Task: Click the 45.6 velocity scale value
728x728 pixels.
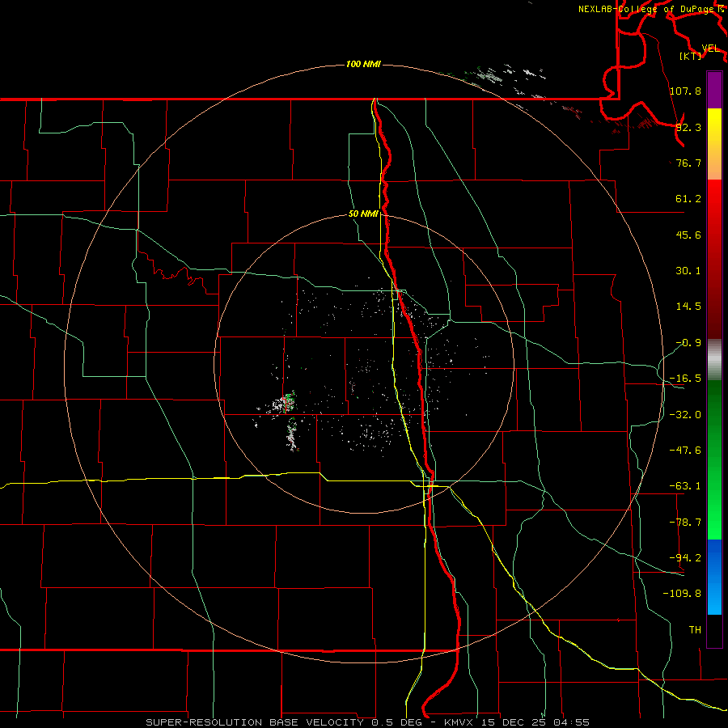Action: click(688, 235)
